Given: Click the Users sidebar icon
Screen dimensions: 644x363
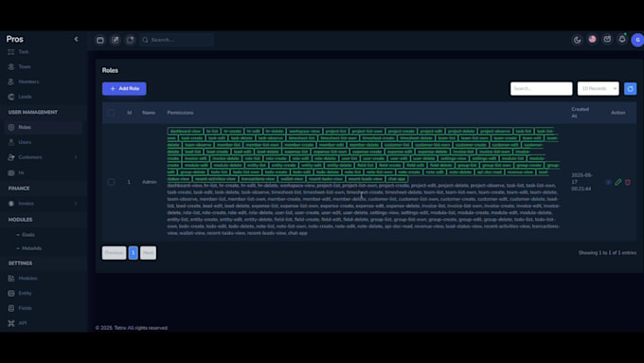Looking at the screenshot, I should pyautogui.click(x=11, y=142).
